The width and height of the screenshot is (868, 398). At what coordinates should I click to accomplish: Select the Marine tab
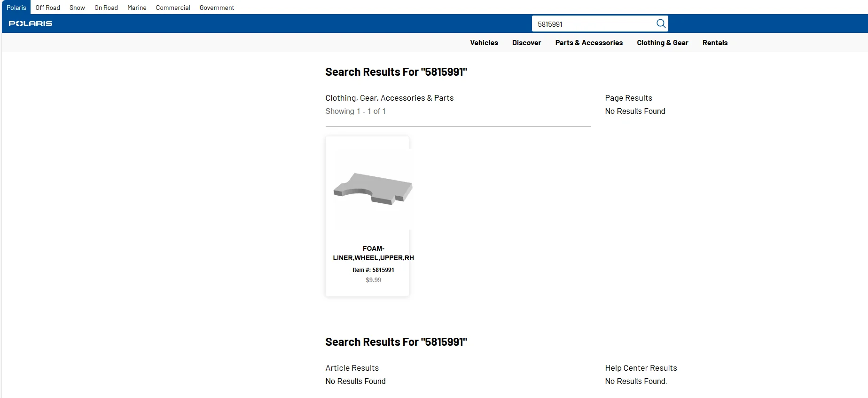pyautogui.click(x=137, y=8)
